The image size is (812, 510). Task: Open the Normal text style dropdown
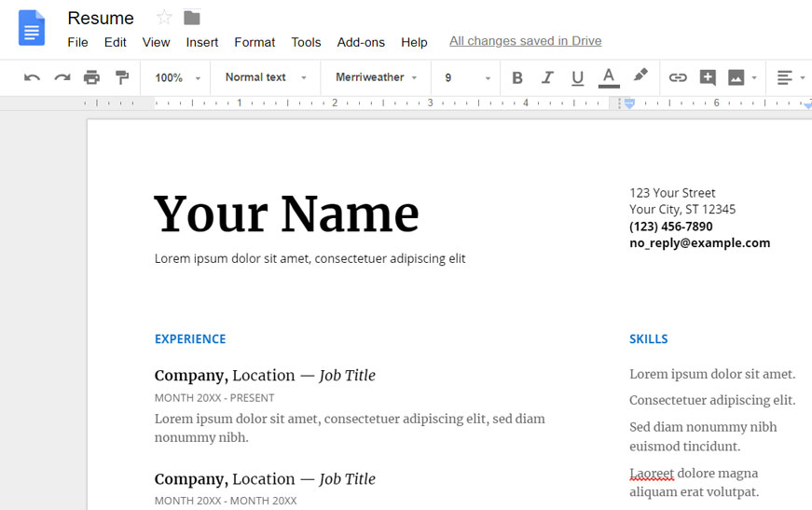pos(267,77)
